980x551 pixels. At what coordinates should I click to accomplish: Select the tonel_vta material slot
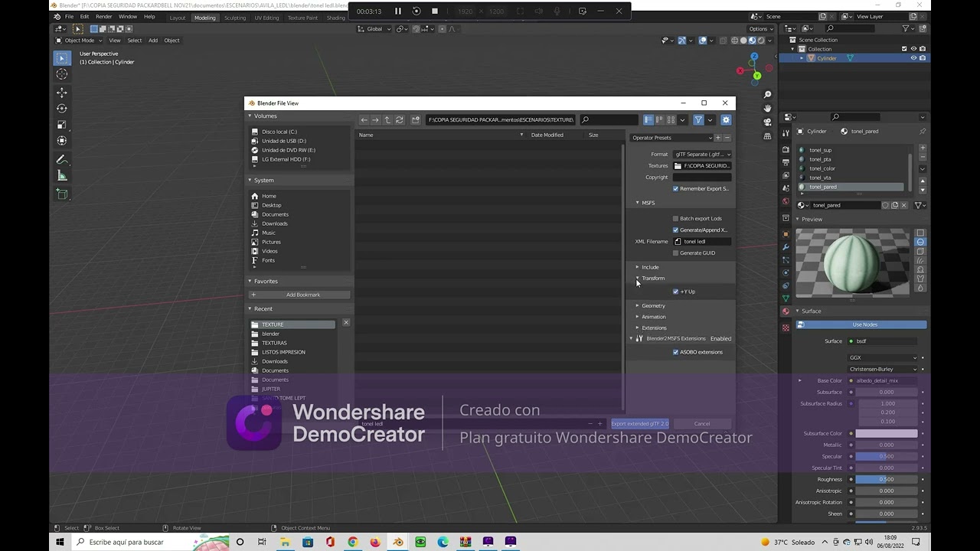pyautogui.click(x=820, y=178)
